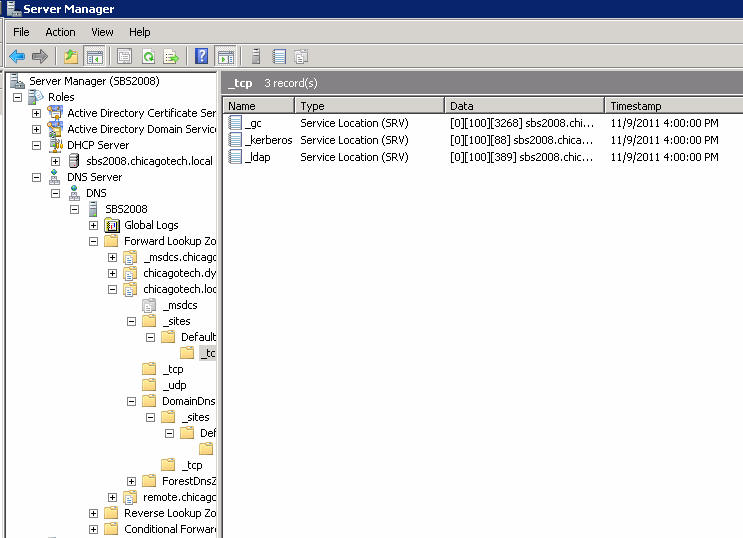Click the _ldap record icon
The image size is (743, 538).
[235, 157]
